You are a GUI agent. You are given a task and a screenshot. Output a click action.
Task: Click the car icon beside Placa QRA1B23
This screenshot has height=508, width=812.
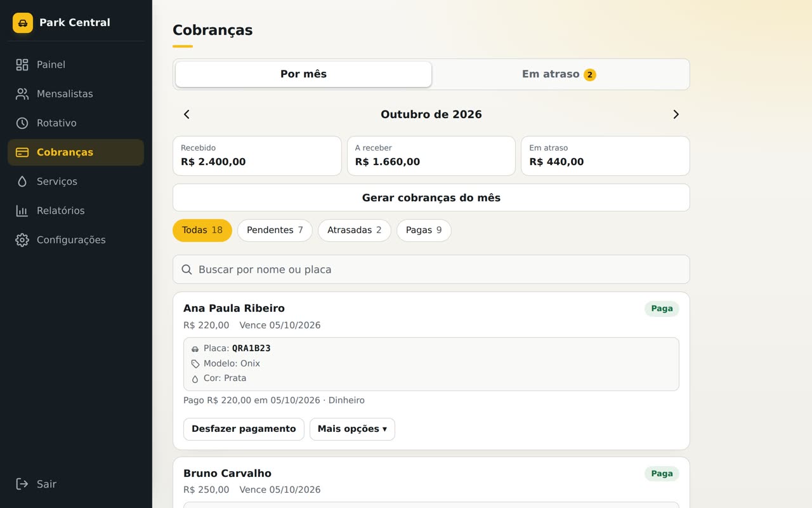click(195, 349)
